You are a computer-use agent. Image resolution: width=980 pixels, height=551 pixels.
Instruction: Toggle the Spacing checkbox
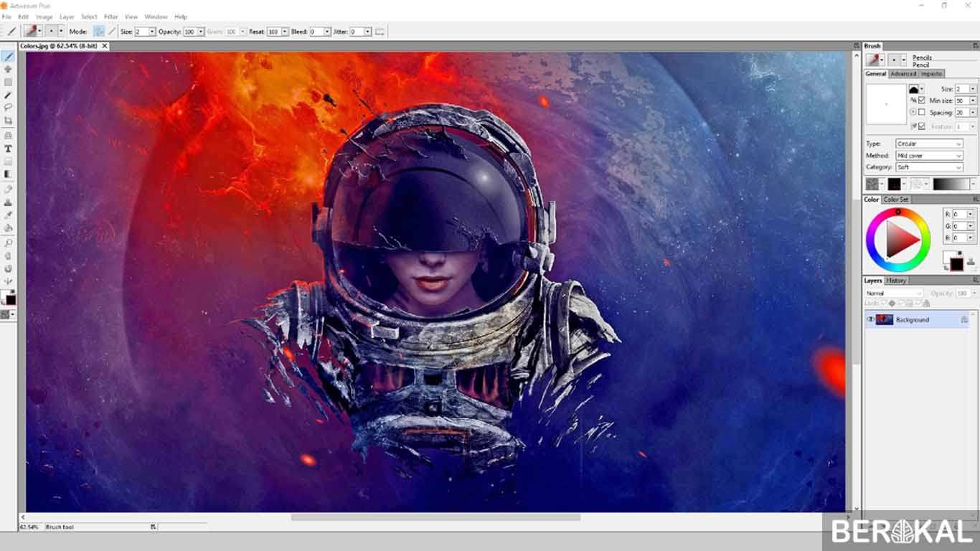point(922,113)
